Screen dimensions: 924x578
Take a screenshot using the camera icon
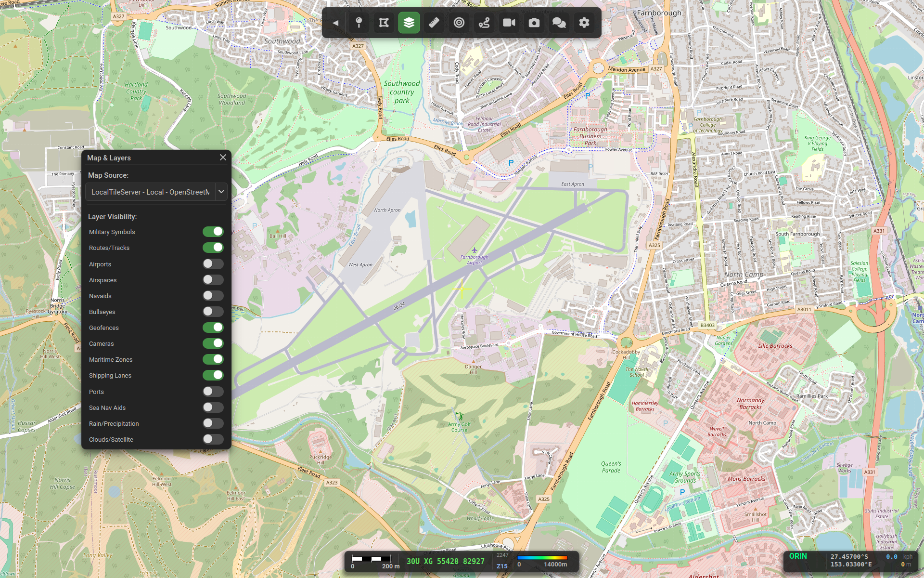point(534,23)
